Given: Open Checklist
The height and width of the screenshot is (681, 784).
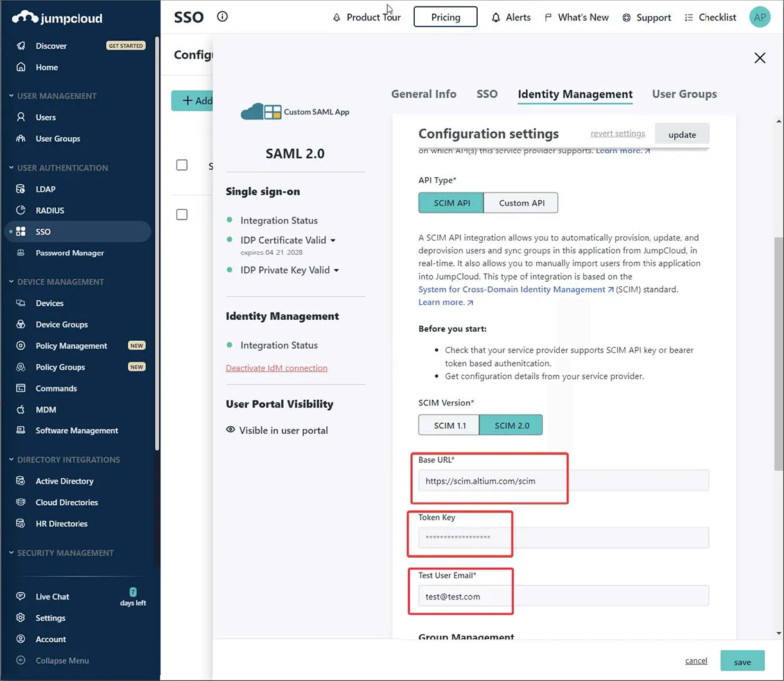Looking at the screenshot, I should pos(710,17).
